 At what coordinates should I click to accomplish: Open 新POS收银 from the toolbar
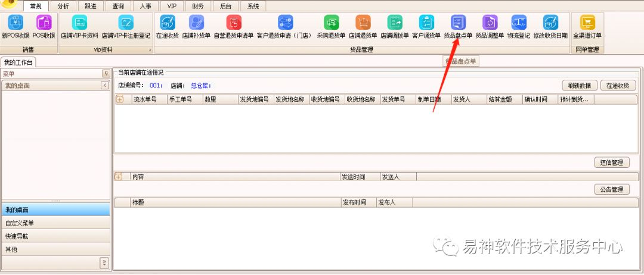tap(15, 27)
